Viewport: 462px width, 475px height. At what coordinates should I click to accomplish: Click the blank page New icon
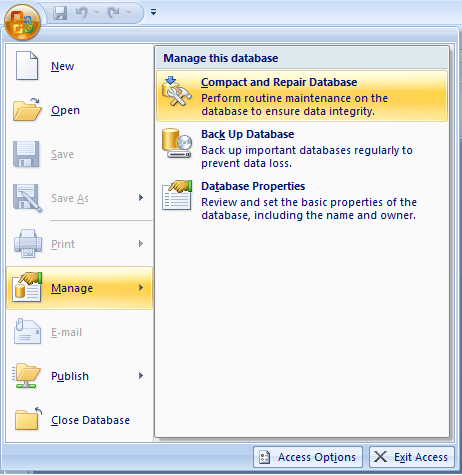click(x=27, y=65)
